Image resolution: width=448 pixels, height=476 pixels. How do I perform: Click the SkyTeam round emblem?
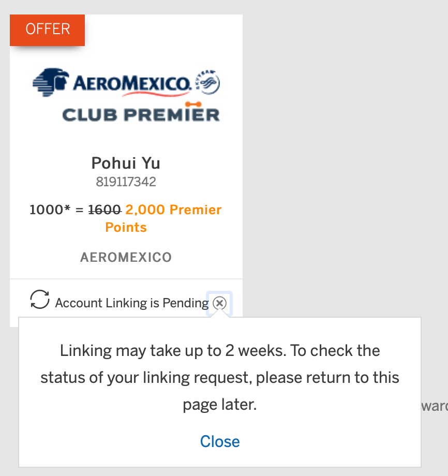(x=207, y=83)
